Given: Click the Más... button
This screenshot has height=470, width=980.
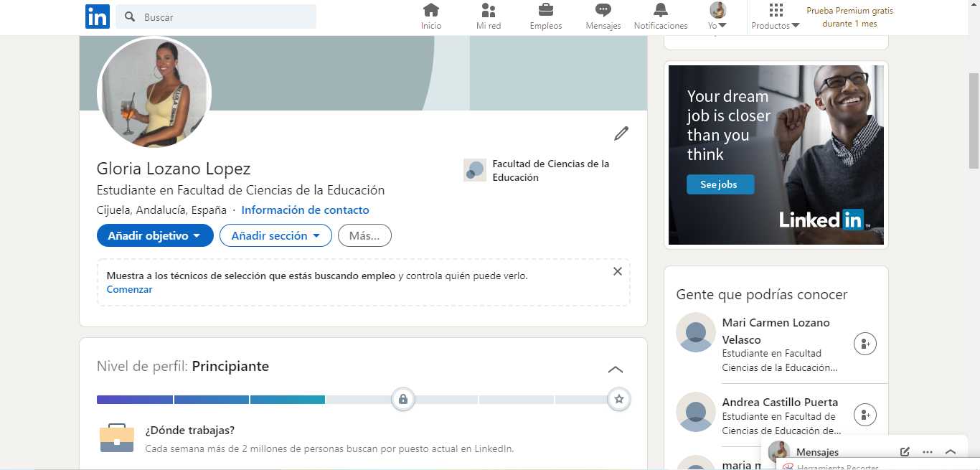Looking at the screenshot, I should 364,235.
